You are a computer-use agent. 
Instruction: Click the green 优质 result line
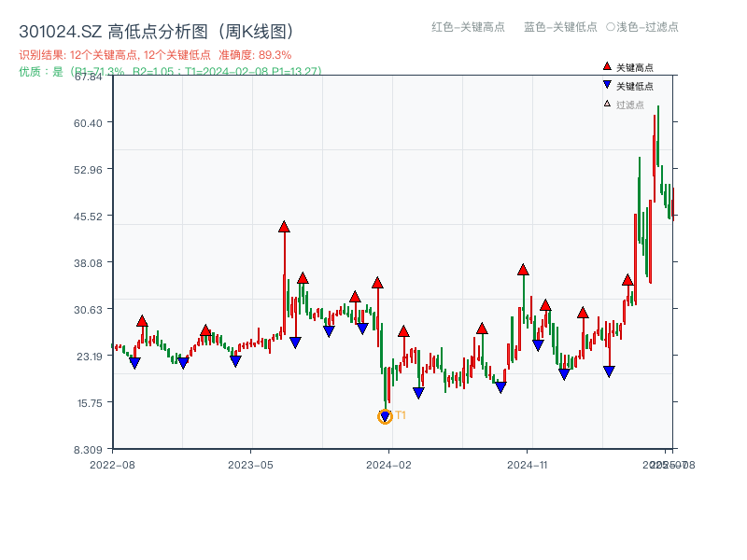170,72
